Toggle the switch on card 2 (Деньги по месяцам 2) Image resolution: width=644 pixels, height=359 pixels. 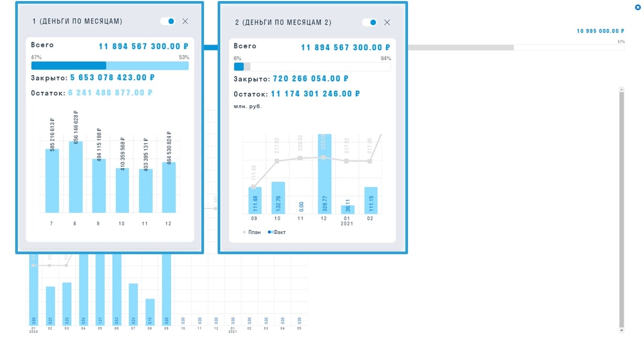point(370,23)
